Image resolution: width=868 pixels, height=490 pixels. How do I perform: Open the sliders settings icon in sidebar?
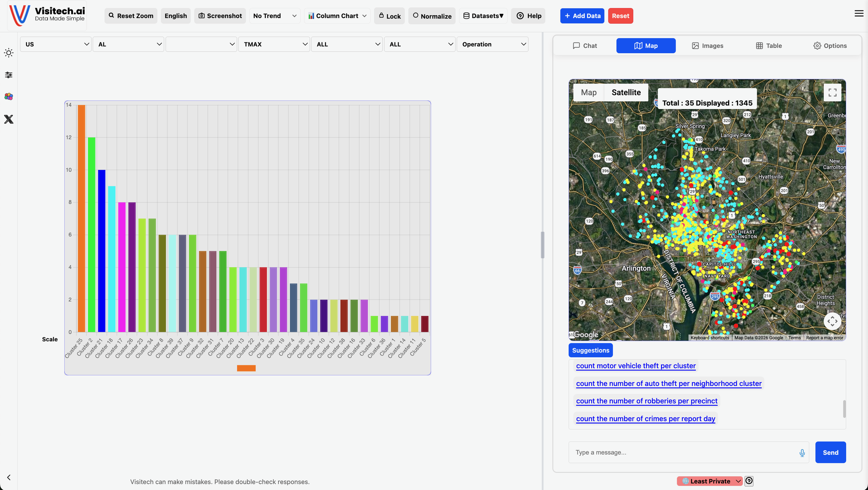point(9,75)
